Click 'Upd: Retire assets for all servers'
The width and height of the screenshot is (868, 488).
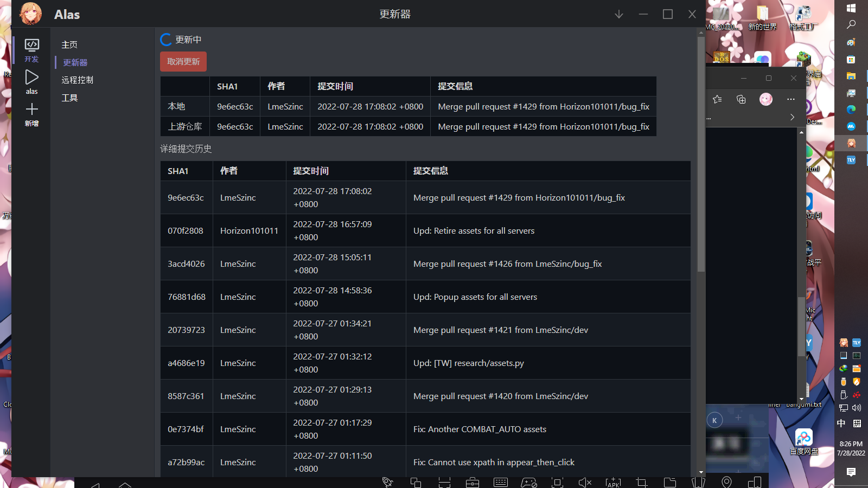pyautogui.click(x=474, y=230)
